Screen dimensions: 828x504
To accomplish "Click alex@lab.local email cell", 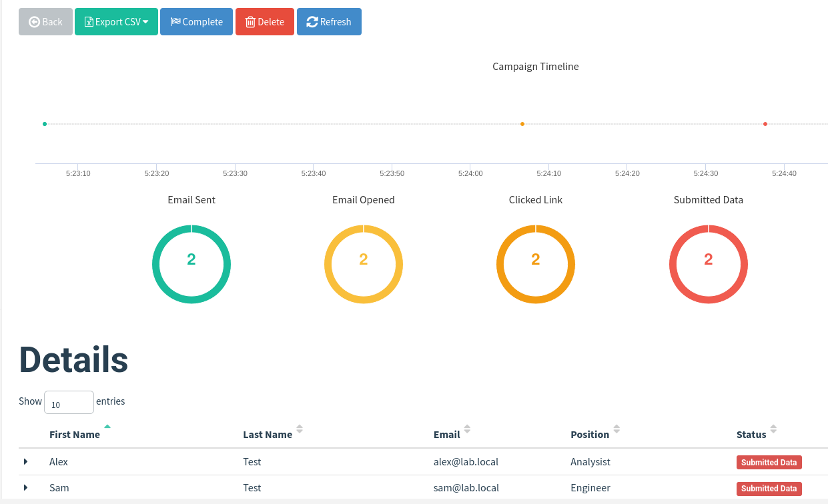I will [x=466, y=461].
